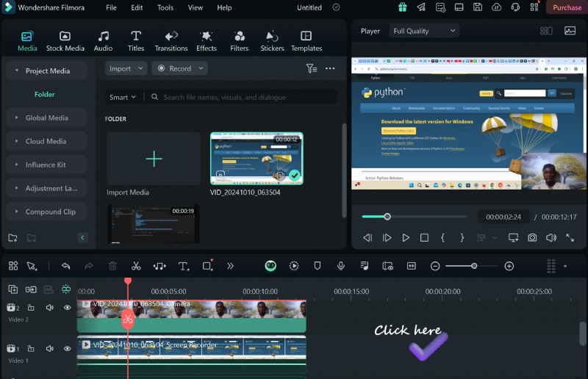
Task: Open the Full Quality dropdown
Action: pyautogui.click(x=424, y=31)
